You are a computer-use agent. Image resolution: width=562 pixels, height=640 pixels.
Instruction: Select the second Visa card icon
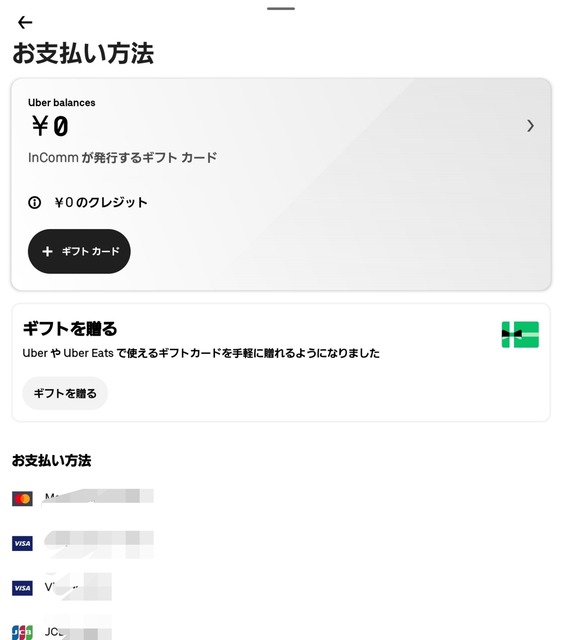click(x=22, y=588)
